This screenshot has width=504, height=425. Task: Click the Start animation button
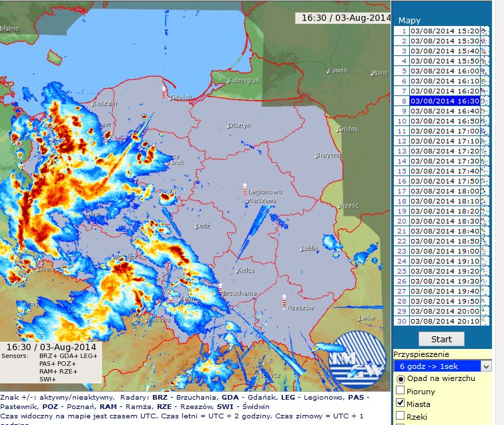[x=441, y=339]
